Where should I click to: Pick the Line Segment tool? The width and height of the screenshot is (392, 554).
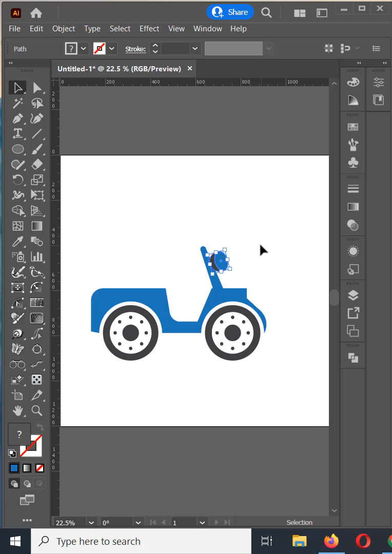pos(37,133)
